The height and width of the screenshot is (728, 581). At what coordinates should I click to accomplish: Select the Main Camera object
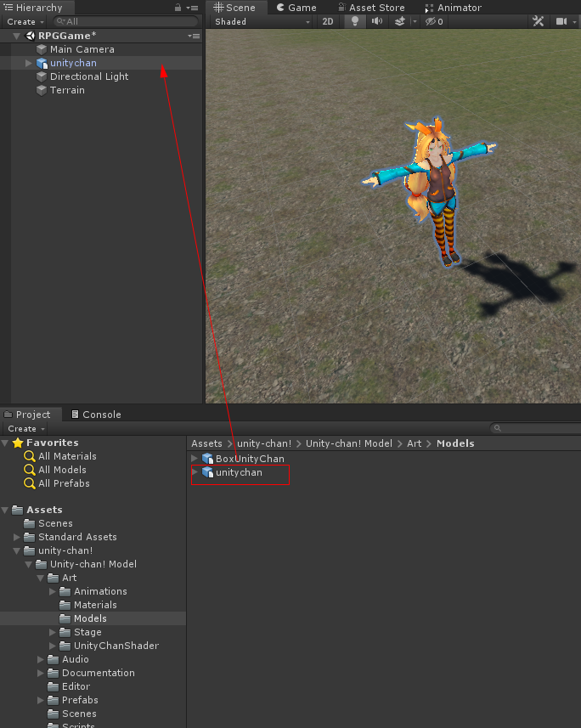pos(82,49)
